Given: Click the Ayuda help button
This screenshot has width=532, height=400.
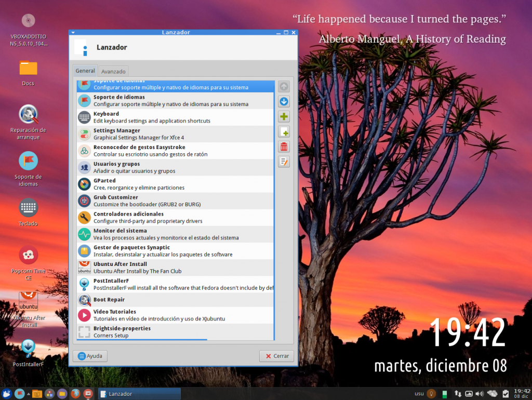Looking at the screenshot, I should coord(90,356).
